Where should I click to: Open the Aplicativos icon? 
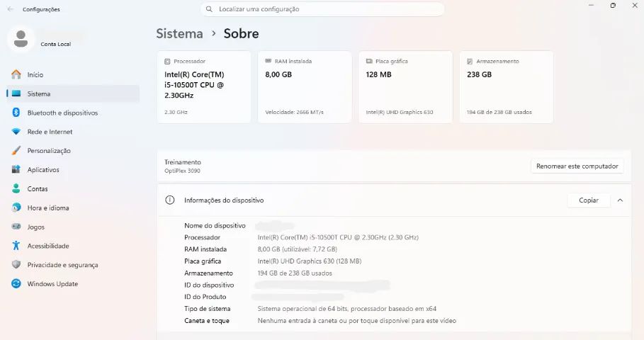tap(16, 169)
